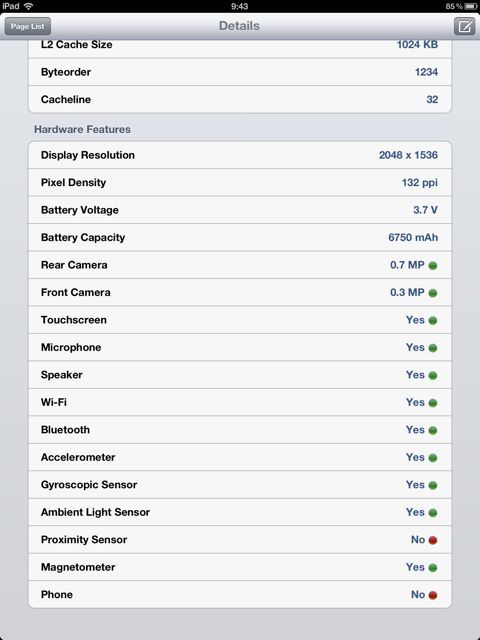Select the Cacheline row

pyautogui.click(x=240, y=99)
